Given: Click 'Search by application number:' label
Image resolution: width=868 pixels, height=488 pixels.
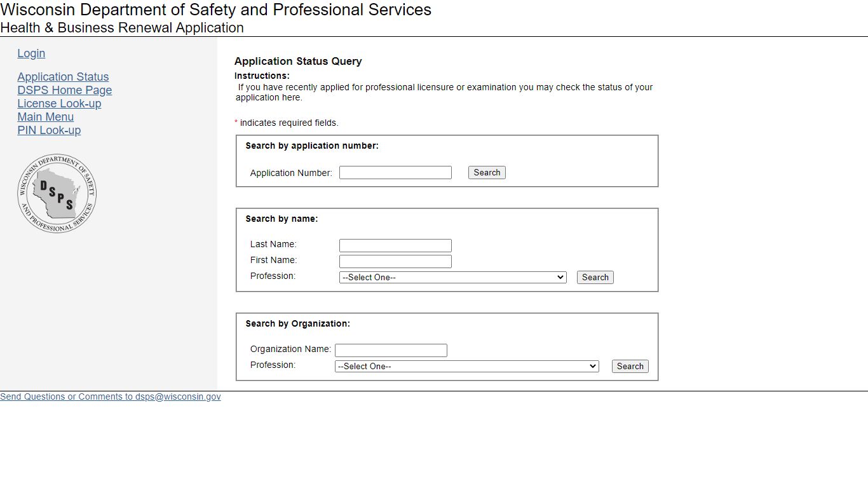Looking at the screenshot, I should 312,146.
